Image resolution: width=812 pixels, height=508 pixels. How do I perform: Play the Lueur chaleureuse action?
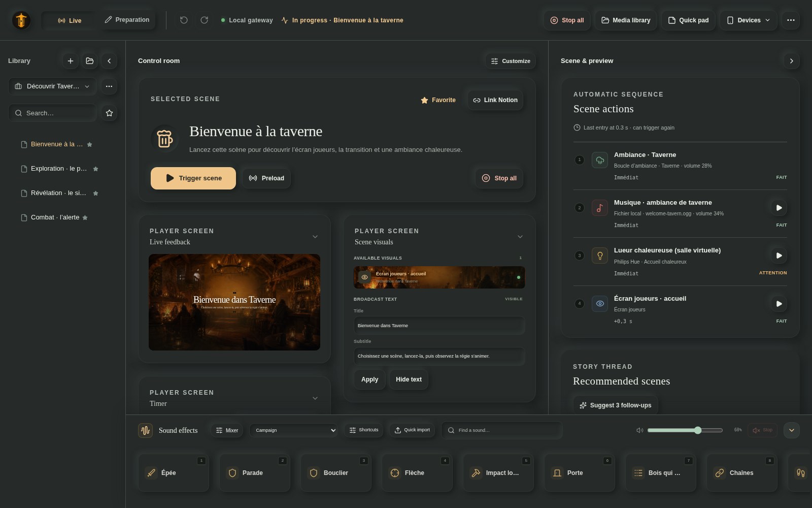(x=779, y=256)
